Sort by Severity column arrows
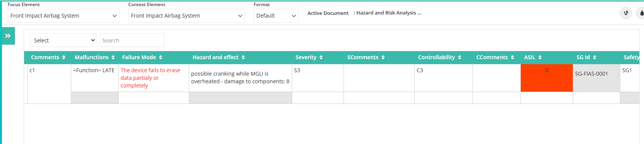This screenshot has height=144, width=644. (321, 57)
